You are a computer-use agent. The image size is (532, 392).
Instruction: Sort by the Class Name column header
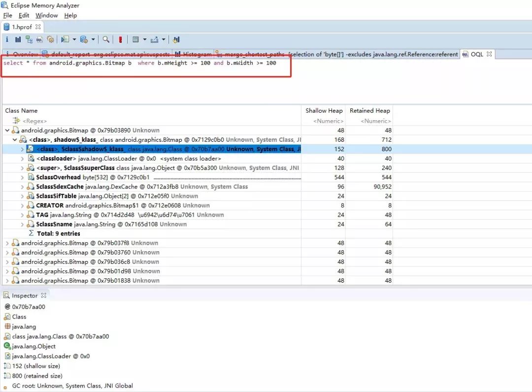(x=152, y=110)
